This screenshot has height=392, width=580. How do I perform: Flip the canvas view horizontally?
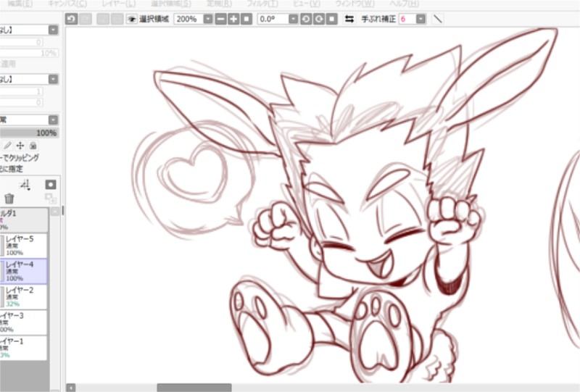[349, 19]
